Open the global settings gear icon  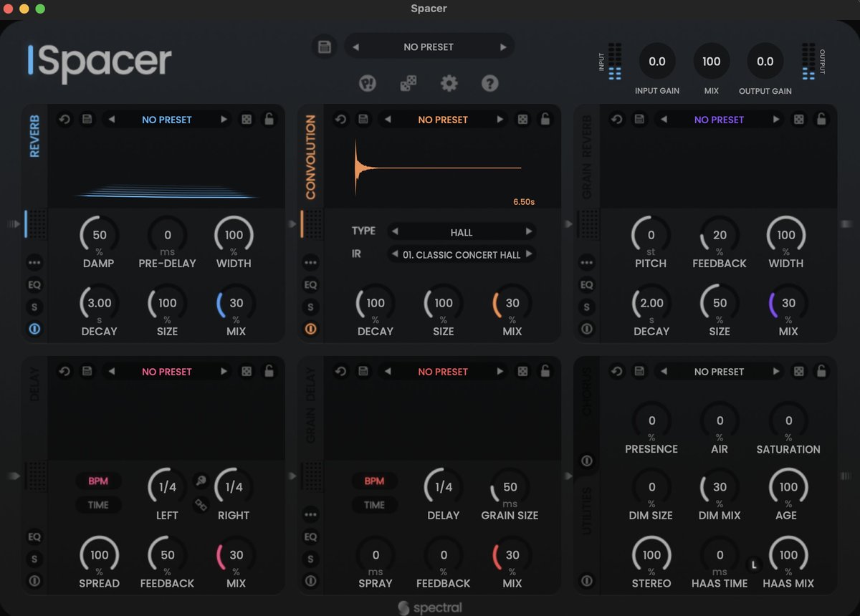click(449, 82)
